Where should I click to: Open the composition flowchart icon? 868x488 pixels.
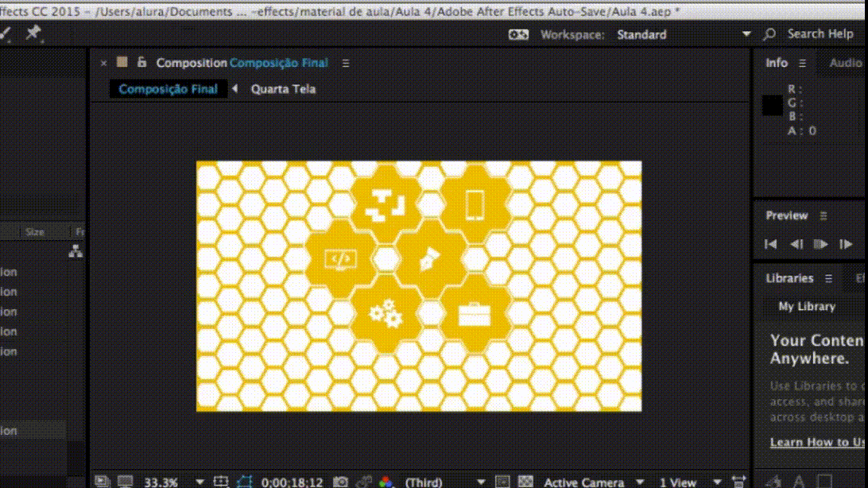pos(76,250)
